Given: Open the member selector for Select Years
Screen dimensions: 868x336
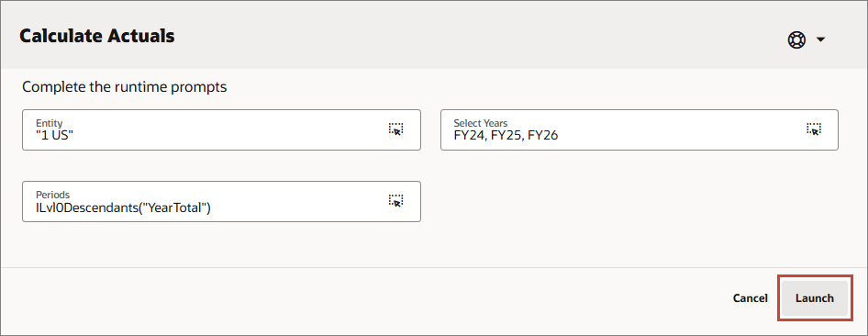Looking at the screenshot, I should click(814, 129).
